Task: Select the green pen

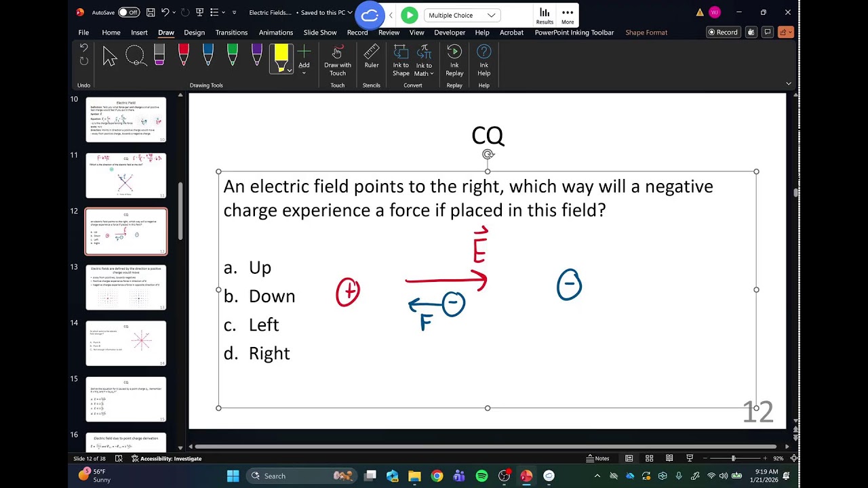Action: tap(233, 56)
